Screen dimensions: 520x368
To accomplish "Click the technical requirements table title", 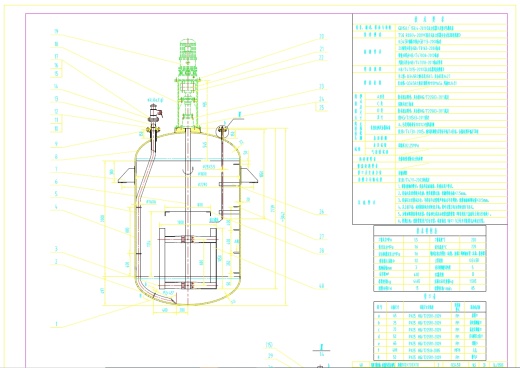I will click(x=429, y=19).
